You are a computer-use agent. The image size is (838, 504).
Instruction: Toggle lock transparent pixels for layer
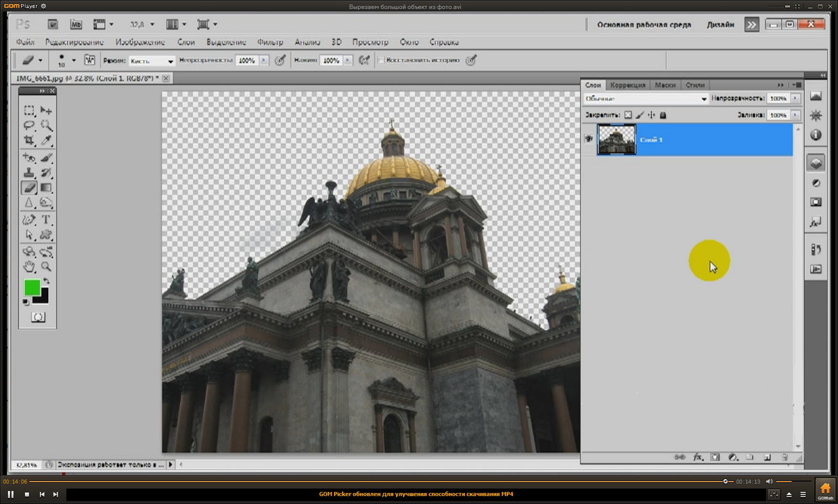(628, 115)
